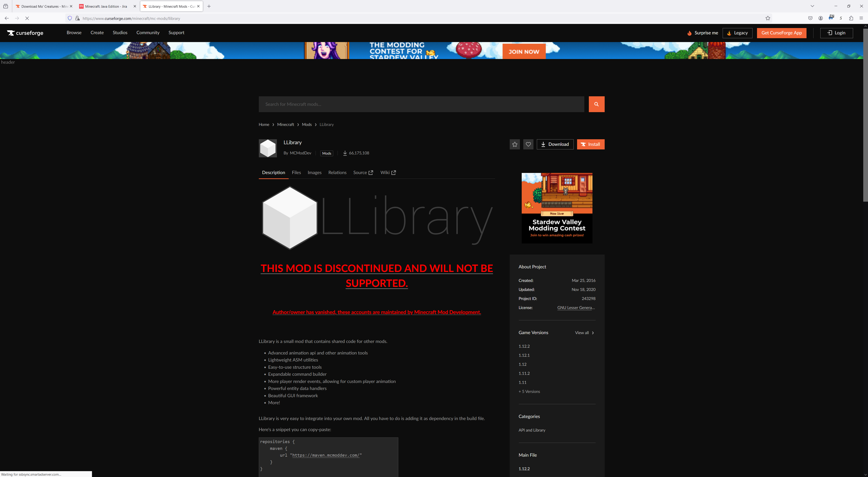Favorite LLibrary with the heart icon
This screenshot has height=477, width=868.
(528, 144)
